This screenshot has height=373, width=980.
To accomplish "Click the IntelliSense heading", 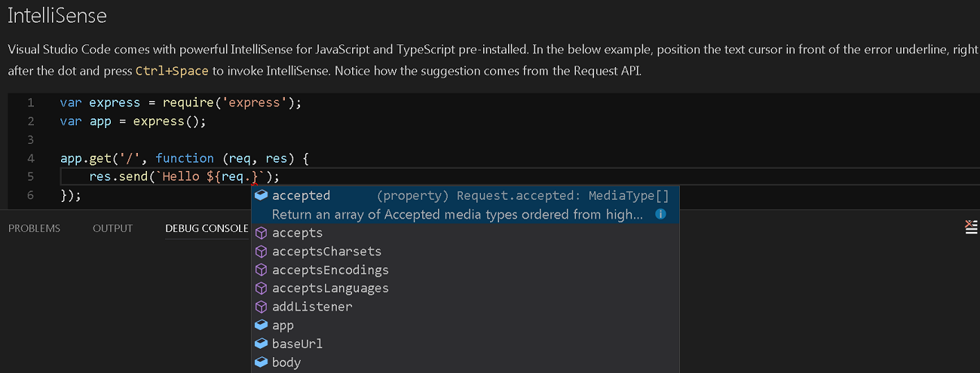I will 57,16.
